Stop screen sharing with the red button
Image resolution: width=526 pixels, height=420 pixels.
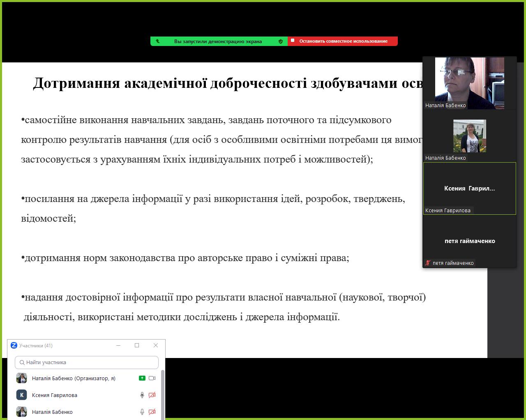click(343, 41)
